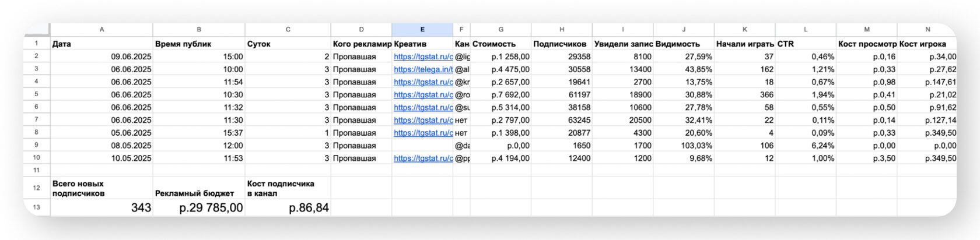Open the telega.in link in Креатив column
980x240 pixels.
coord(423,69)
